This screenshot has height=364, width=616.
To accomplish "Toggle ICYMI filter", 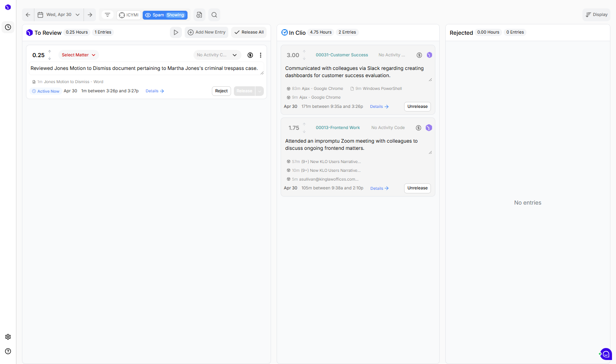I will coord(129,15).
